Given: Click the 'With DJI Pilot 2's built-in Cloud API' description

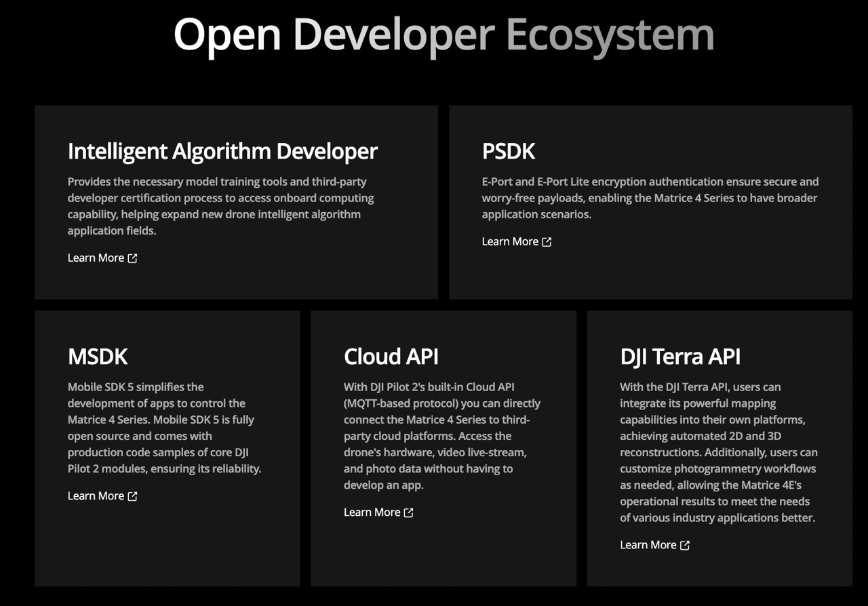Looking at the screenshot, I should tap(442, 436).
